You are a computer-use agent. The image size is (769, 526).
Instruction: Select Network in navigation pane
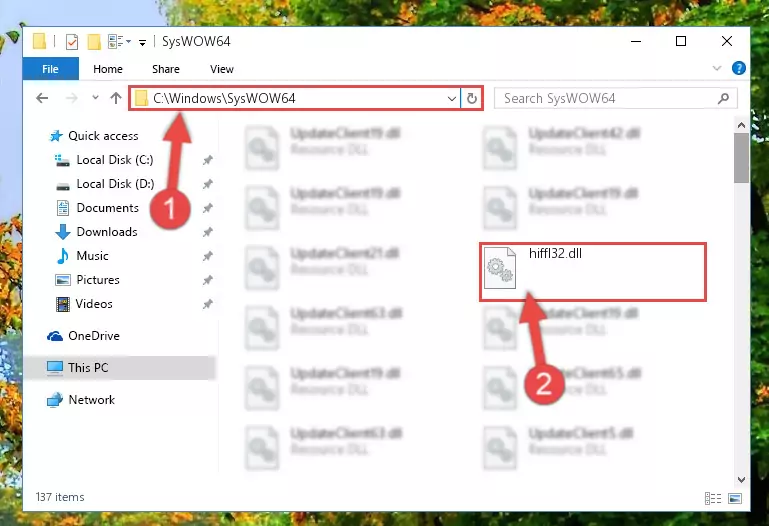click(81, 400)
